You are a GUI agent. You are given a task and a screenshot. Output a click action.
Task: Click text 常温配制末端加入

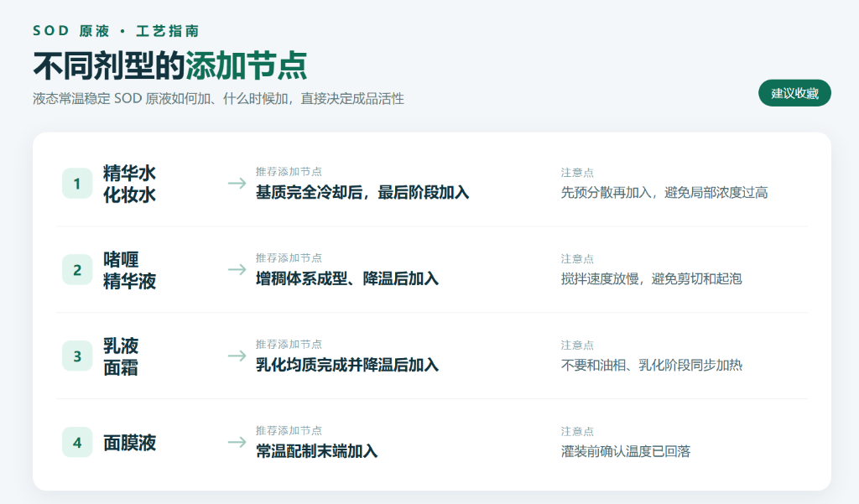point(316,451)
